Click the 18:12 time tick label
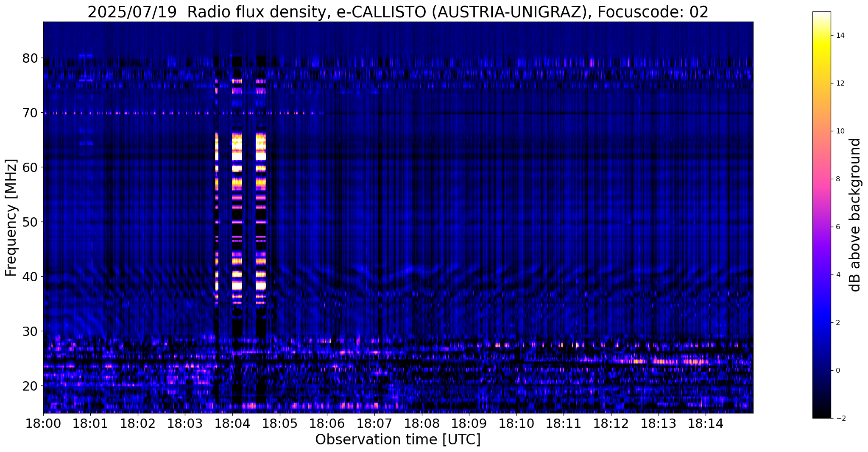This screenshot has height=452, width=868. [611, 423]
